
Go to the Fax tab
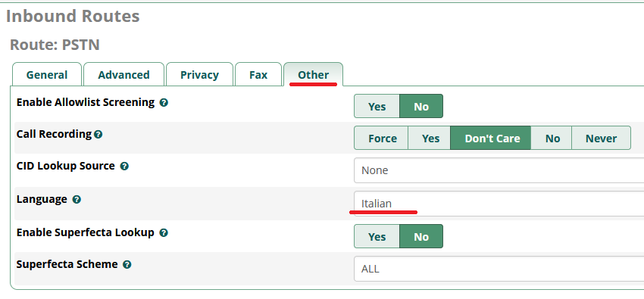click(258, 75)
